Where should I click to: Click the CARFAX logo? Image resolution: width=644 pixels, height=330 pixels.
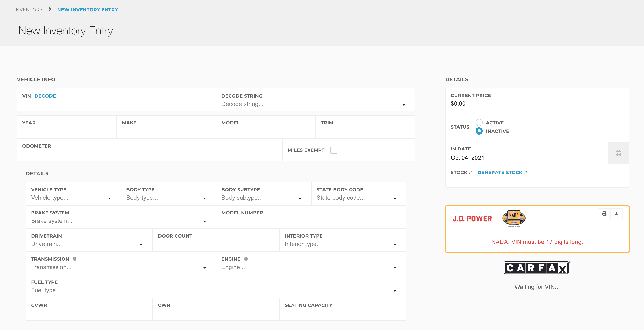pyautogui.click(x=536, y=268)
